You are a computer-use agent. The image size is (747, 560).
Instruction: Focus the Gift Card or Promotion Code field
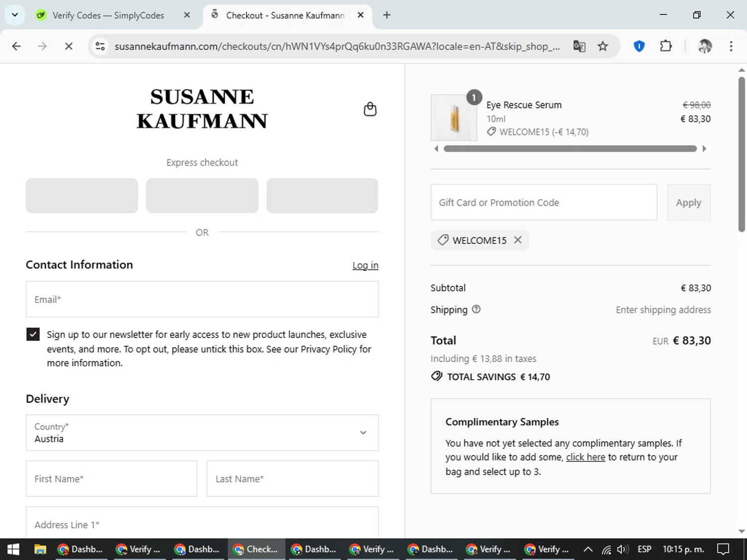point(544,202)
